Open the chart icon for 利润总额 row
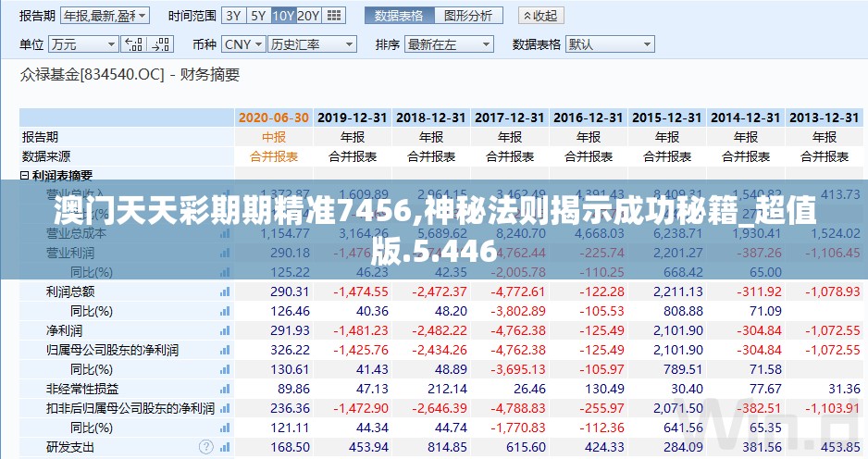The height and width of the screenshot is (459, 868). point(225,292)
